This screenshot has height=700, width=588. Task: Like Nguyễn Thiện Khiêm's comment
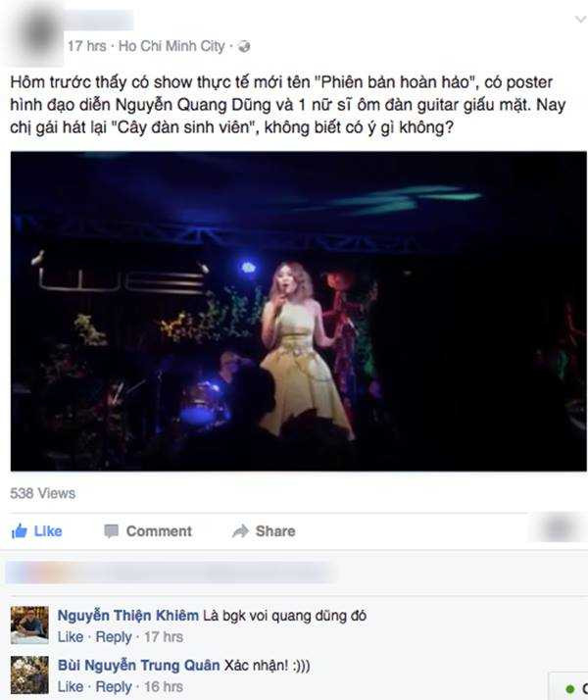point(71,636)
